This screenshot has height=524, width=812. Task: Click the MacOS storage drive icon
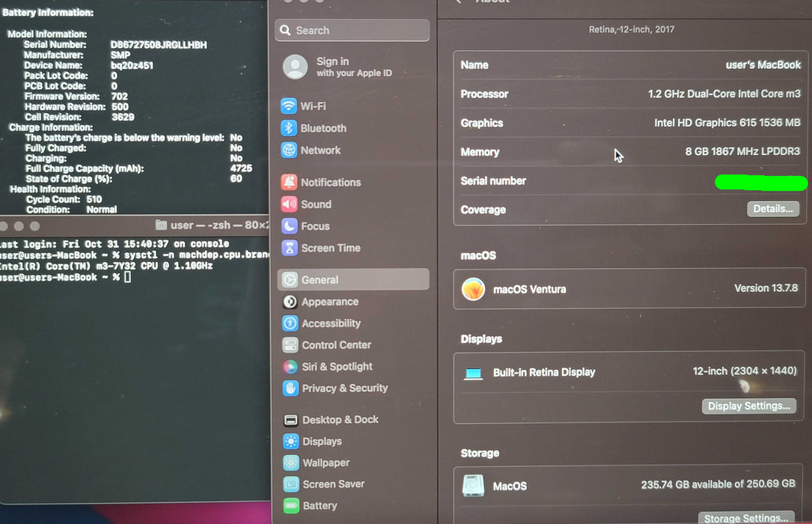(x=473, y=486)
